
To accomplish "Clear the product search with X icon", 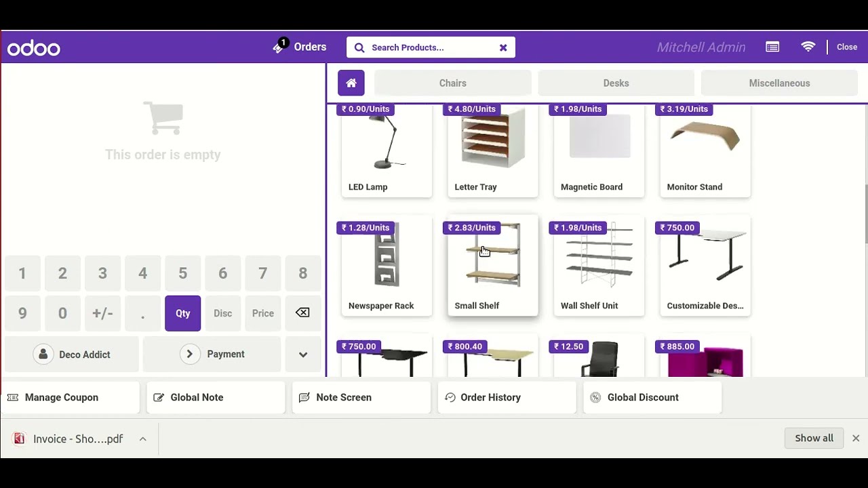I will pyautogui.click(x=503, y=47).
